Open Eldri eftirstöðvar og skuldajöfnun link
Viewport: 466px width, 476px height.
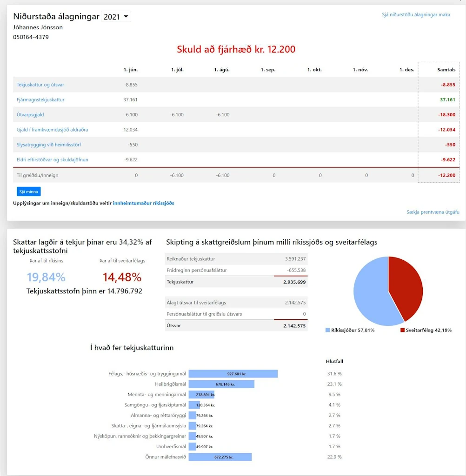[52, 159]
